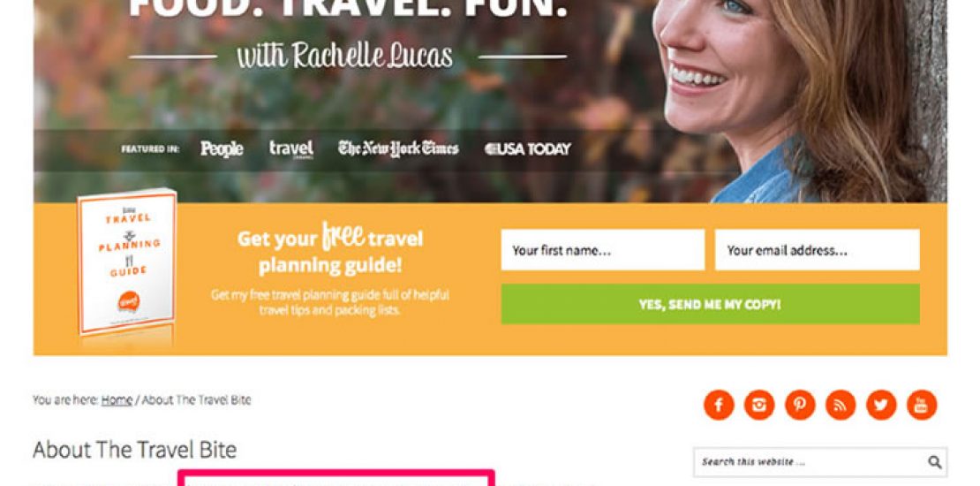Image resolution: width=980 pixels, height=486 pixels.
Task: Open the RSS feed icon
Action: point(841,405)
